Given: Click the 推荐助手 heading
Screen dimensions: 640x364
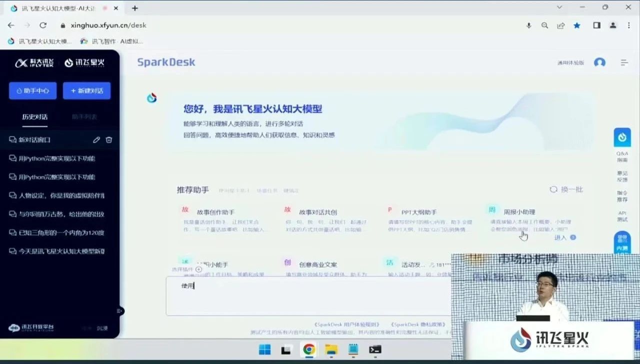Looking at the screenshot, I should (x=193, y=190).
